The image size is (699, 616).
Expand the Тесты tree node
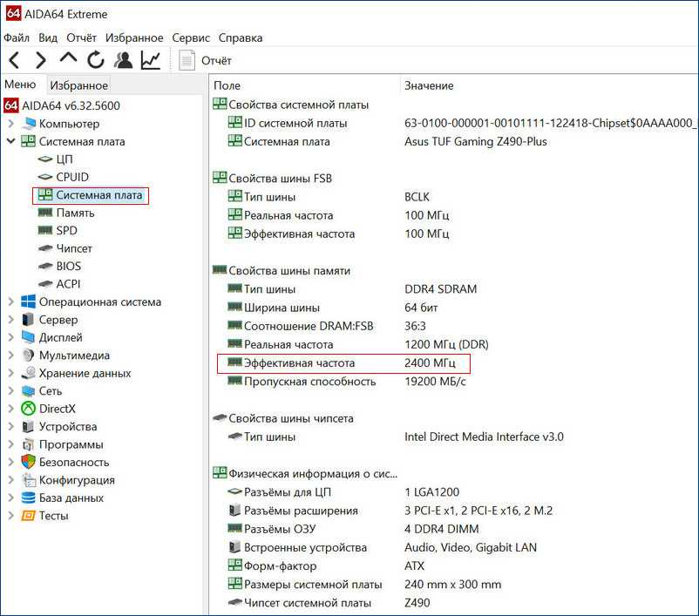(x=10, y=516)
